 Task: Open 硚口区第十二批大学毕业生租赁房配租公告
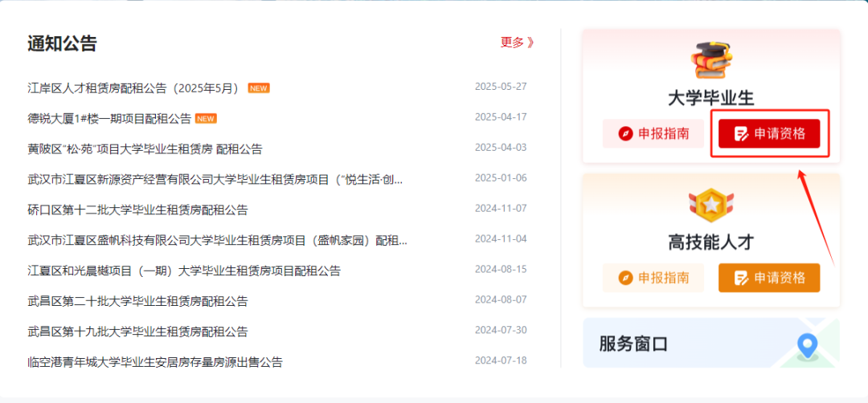[137, 210]
